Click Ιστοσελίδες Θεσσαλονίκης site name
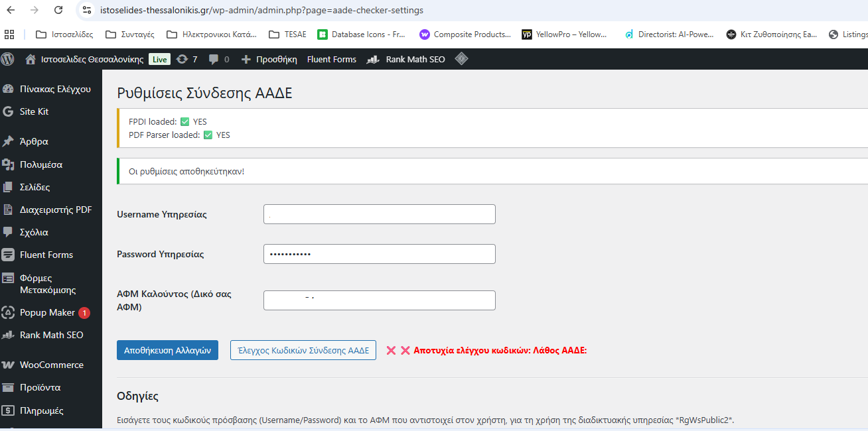Screen dimensions: 868x431 point(92,59)
